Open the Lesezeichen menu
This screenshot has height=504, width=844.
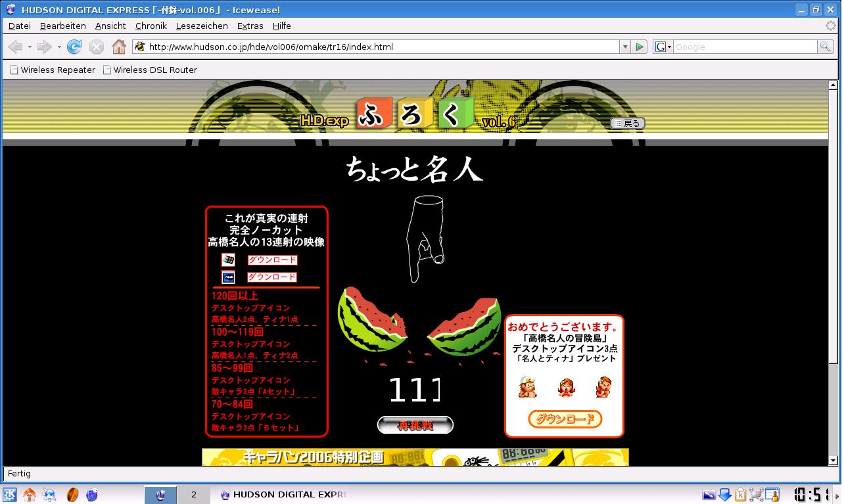coord(202,26)
